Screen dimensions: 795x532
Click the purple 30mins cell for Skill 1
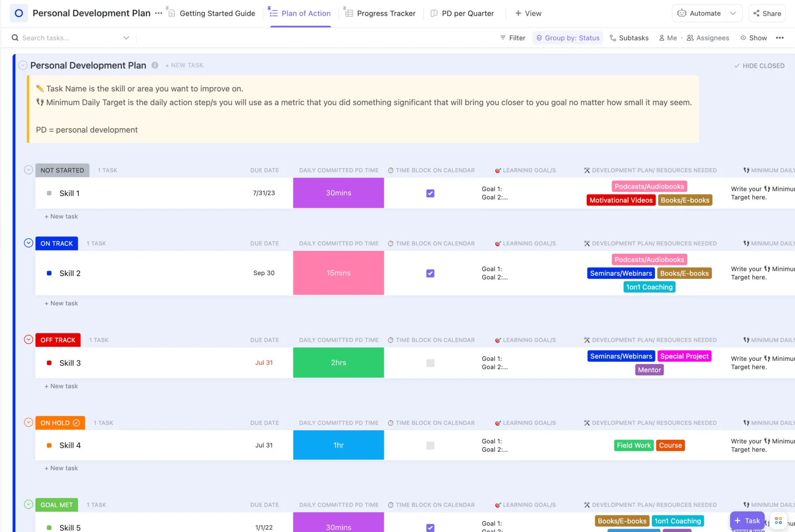point(338,193)
